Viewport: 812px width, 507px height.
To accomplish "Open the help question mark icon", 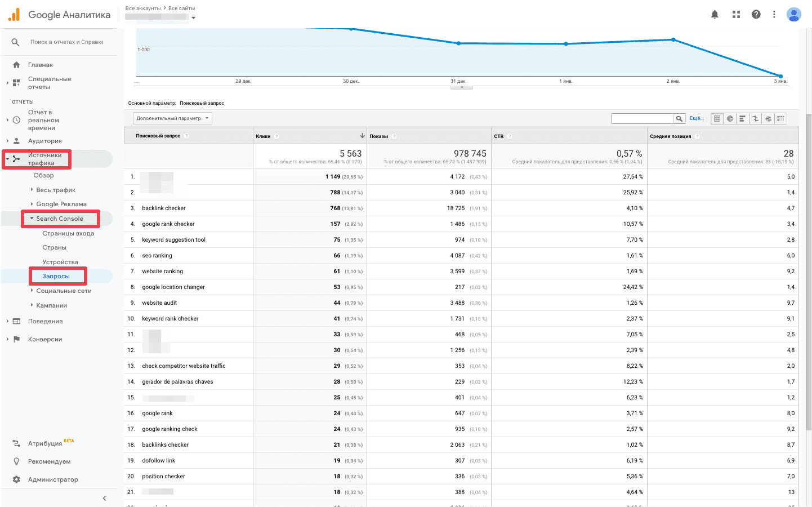I will 756,15.
